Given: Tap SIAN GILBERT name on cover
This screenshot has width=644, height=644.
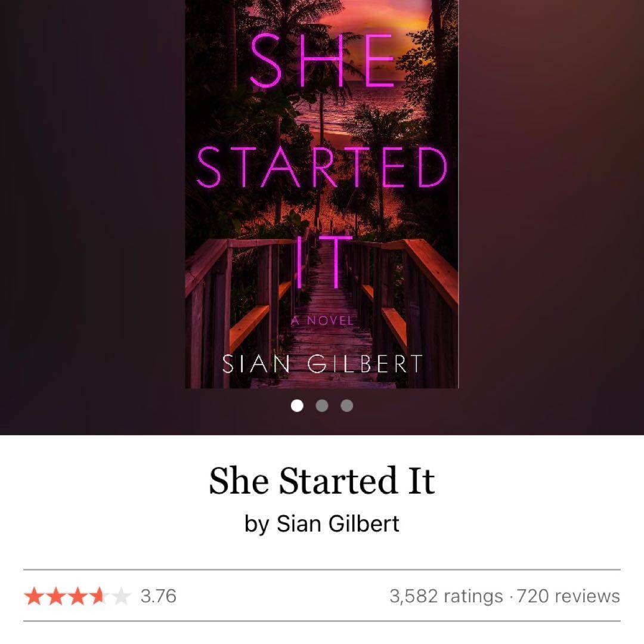Looking at the screenshot, I should [x=323, y=364].
